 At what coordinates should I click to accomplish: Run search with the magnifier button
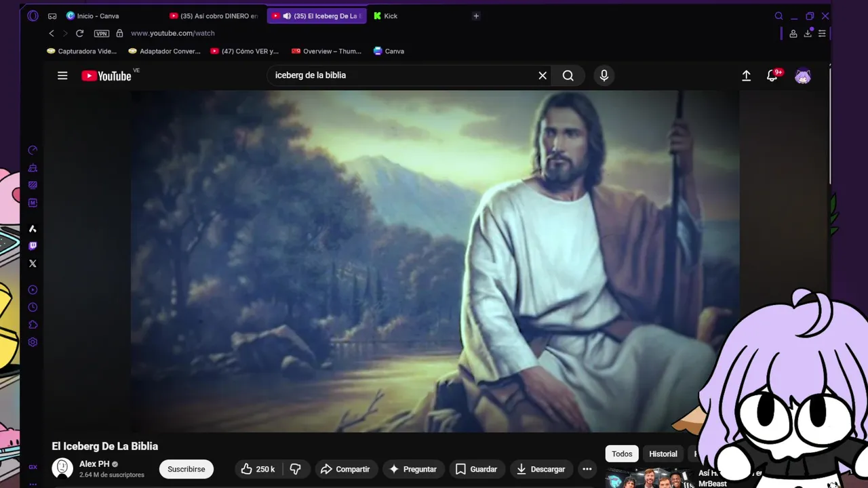pos(568,76)
